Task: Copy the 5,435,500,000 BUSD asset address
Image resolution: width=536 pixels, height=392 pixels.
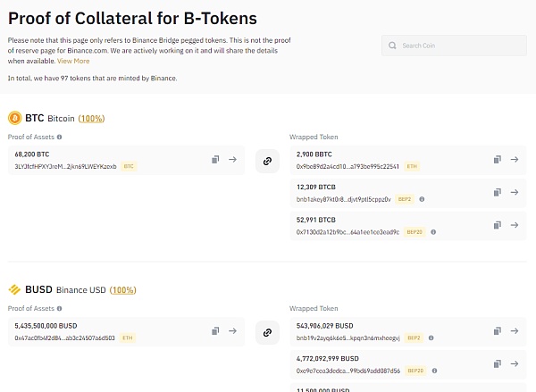Action: click(x=215, y=331)
